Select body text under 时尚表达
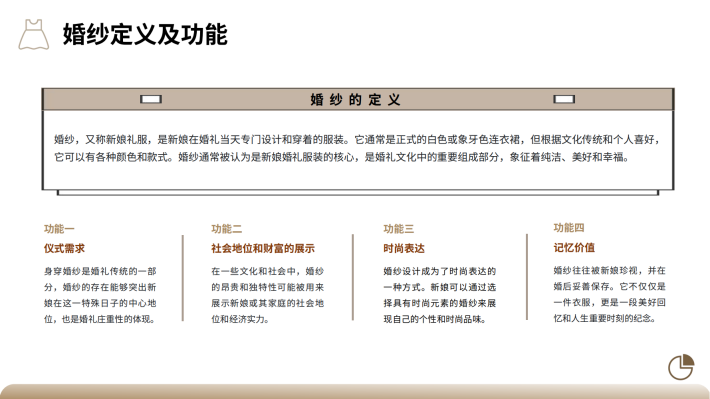Image resolution: width=710 pixels, height=399 pixels. pos(440,295)
